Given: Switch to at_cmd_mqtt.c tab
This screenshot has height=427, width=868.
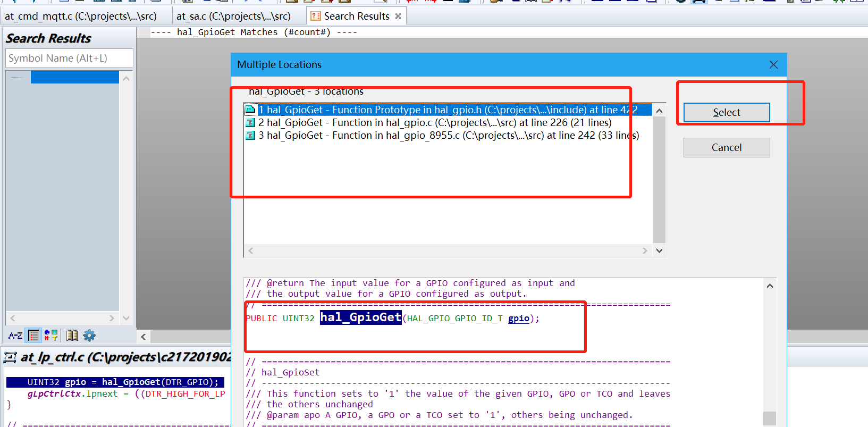Looking at the screenshot, I should pos(81,16).
